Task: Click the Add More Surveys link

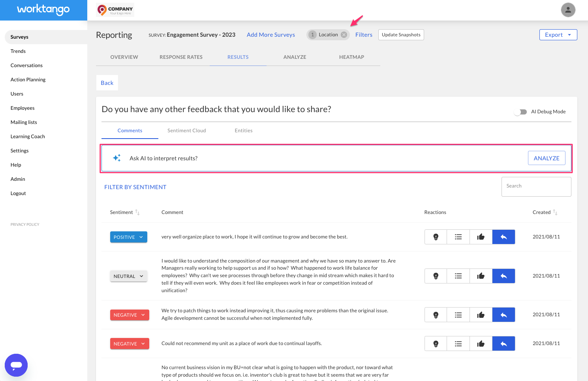Action: pyautogui.click(x=271, y=35)
